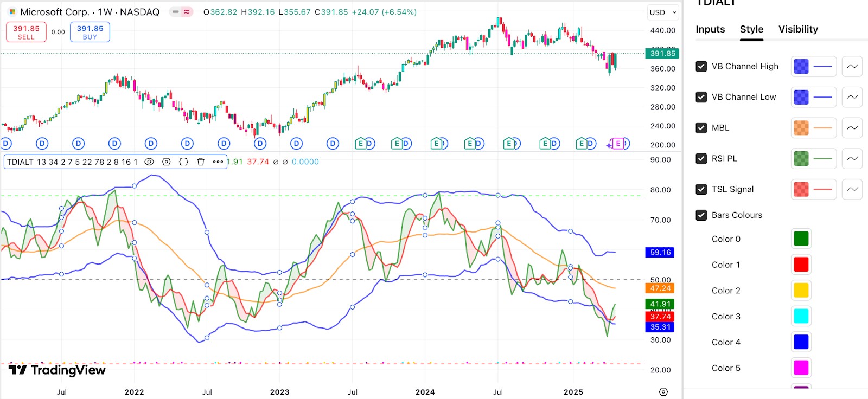Image resolution: width=868 pixels, height=399 pixels.
Task: Open more options for TDIALT legend
Action: pyautogui.click(x=218, y=162)
